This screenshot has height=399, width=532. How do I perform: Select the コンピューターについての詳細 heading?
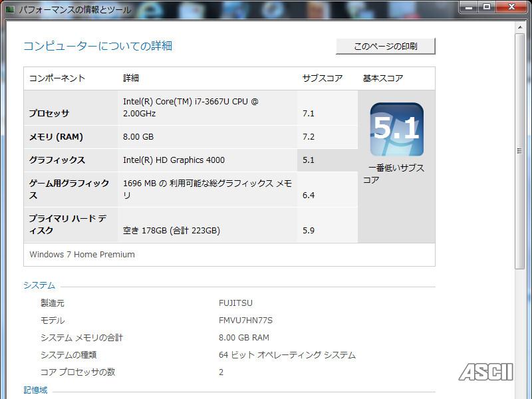point(98,46)
